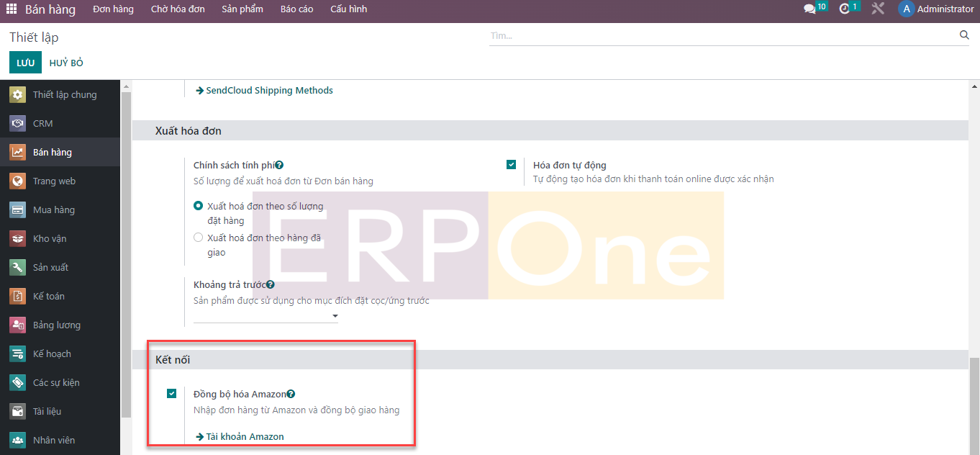Open the Đơn hàng menu
The height and width of the screenshot is (455, 980).
pos(113,9)
